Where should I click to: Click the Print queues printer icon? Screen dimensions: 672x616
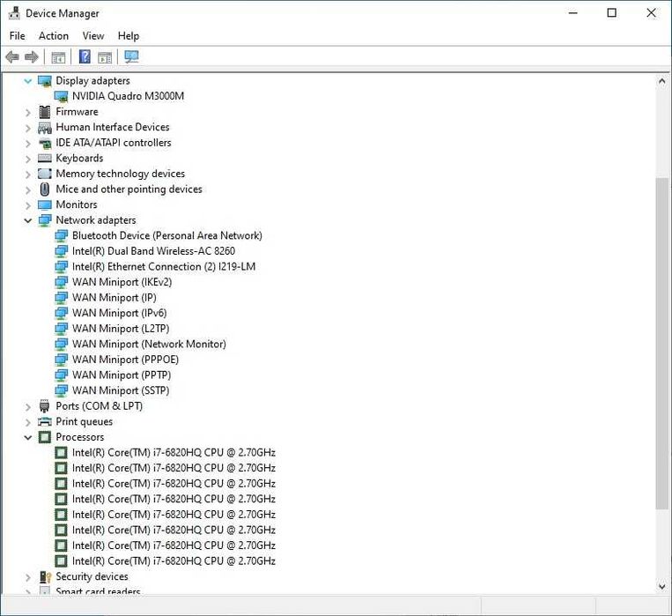[45, 421]
